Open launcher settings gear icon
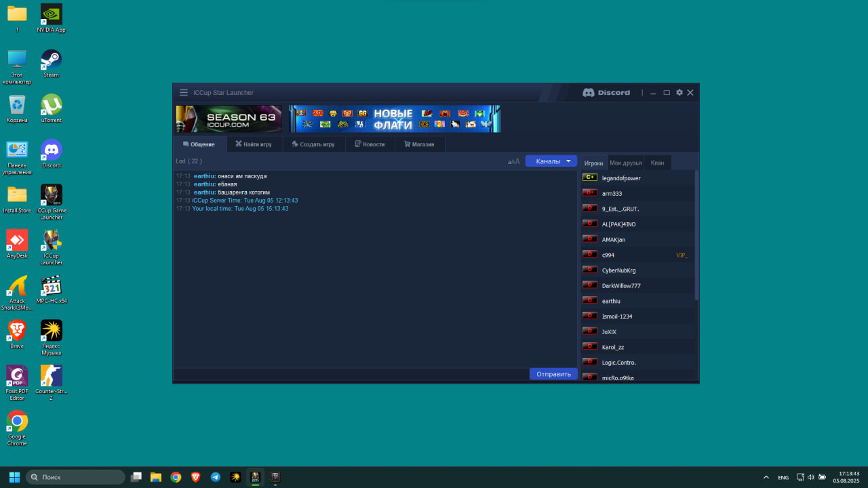The image size is (868, 488). tap(679, 93)
